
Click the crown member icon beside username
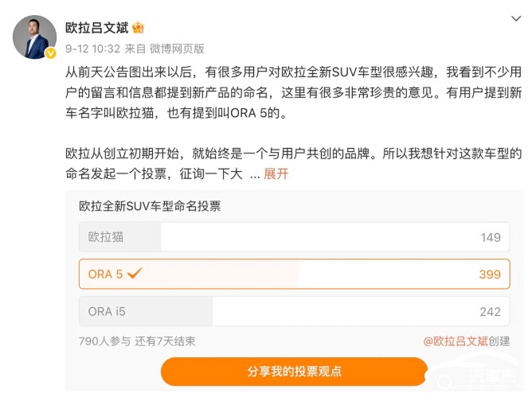click(x=138, y=28)
